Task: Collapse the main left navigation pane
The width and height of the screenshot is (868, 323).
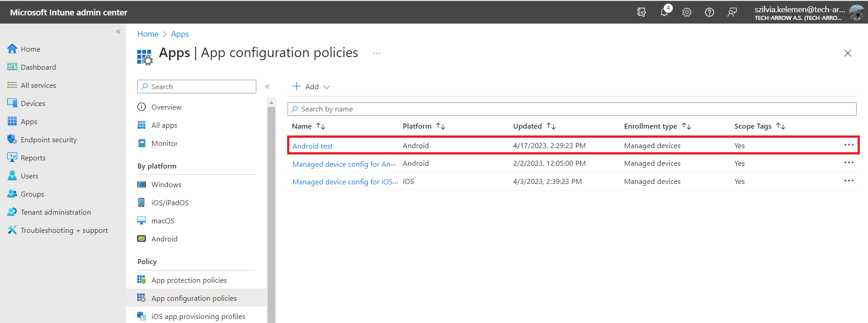Action: [118, 32]
